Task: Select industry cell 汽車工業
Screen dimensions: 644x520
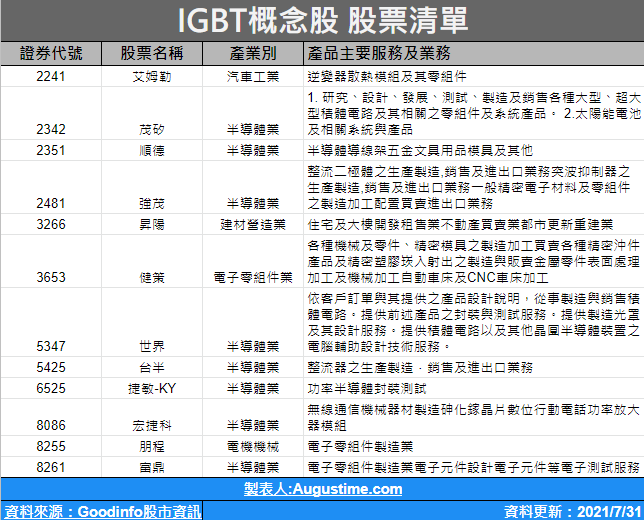Action: click(253, 76)
